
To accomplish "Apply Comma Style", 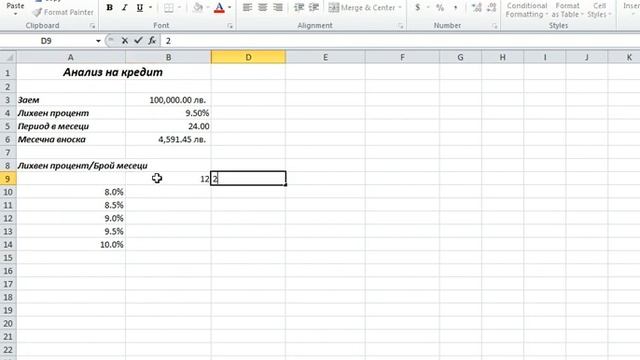I will click(456, 7).
